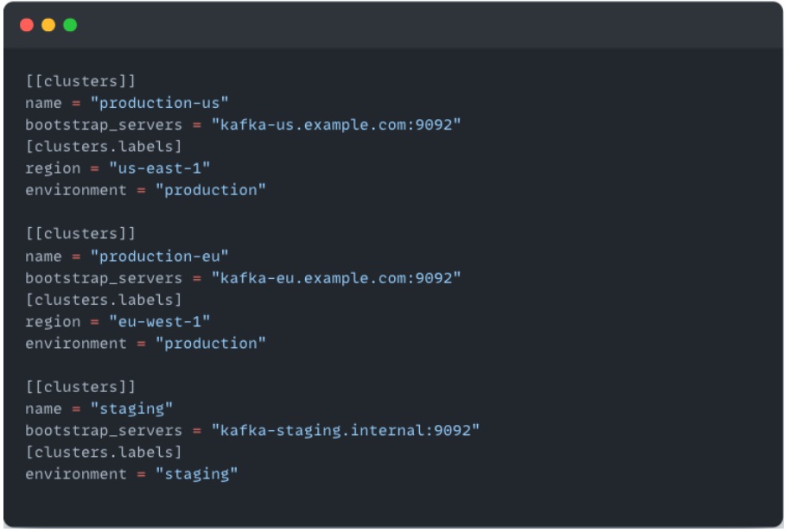Click bootstrap_servers key for the kafka-us line
The height and width of the screenshot is (532, 790).
click(104, 124)
